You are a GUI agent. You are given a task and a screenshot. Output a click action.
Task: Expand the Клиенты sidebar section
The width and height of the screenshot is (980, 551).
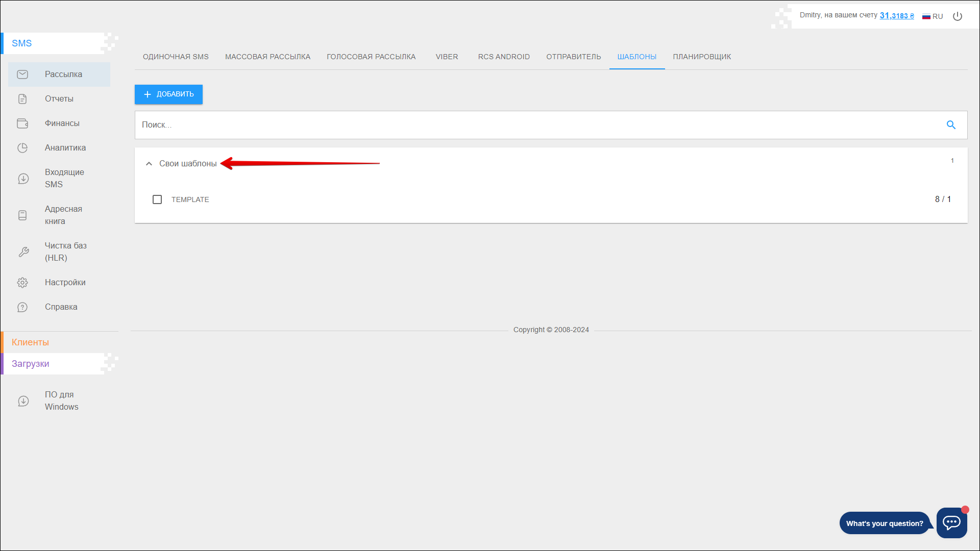tap(31, 342)
